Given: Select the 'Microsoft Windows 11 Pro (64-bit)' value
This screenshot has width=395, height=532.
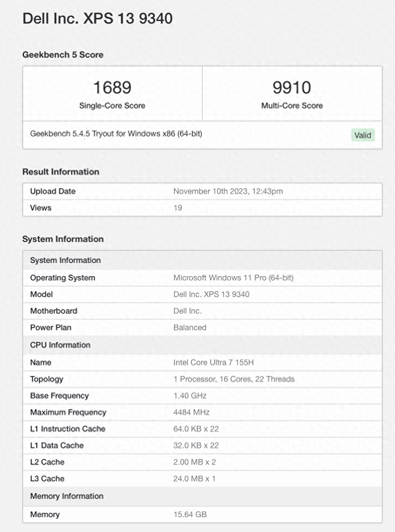Looking at the screenshot, I should click(x=233, y=278).
